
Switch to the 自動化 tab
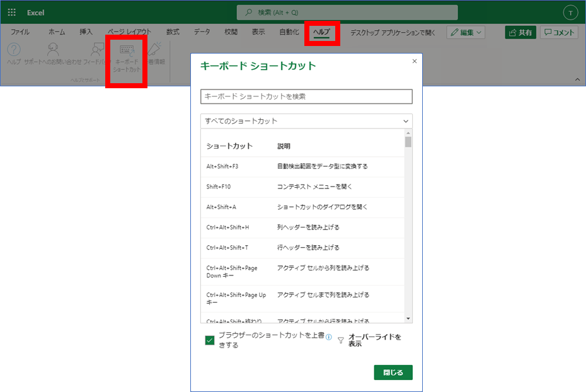click(x=289, y=32)
